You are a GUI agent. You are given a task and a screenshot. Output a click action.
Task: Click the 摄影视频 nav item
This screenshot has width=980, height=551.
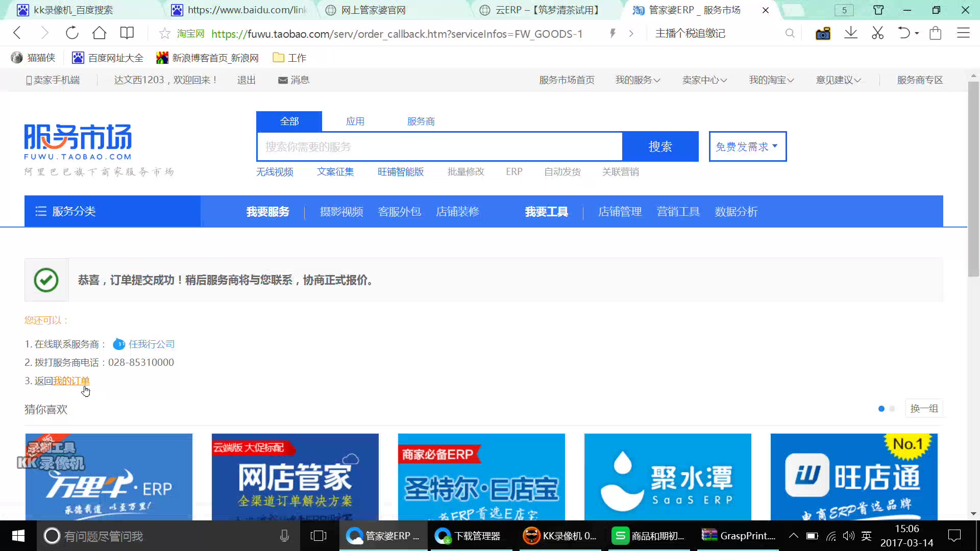point(341,212)
